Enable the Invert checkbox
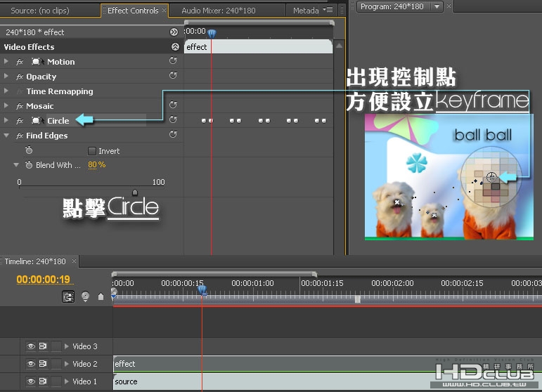 [92, 151]
